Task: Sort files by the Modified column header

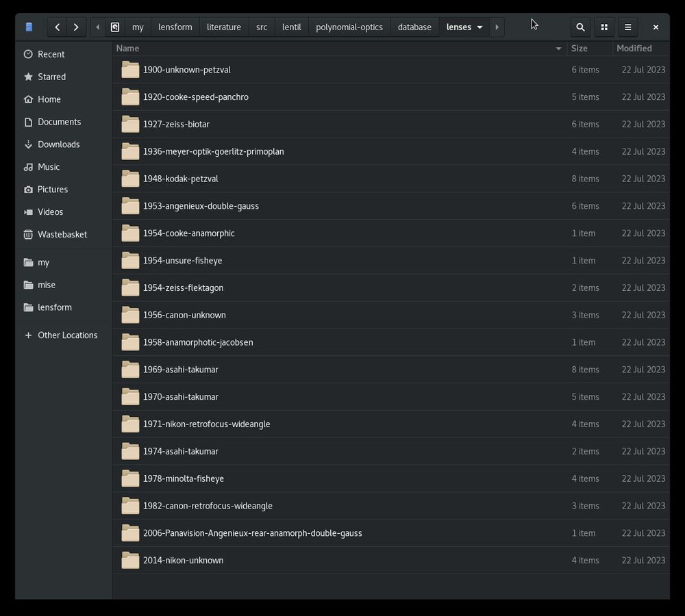Action: (640, 49)
